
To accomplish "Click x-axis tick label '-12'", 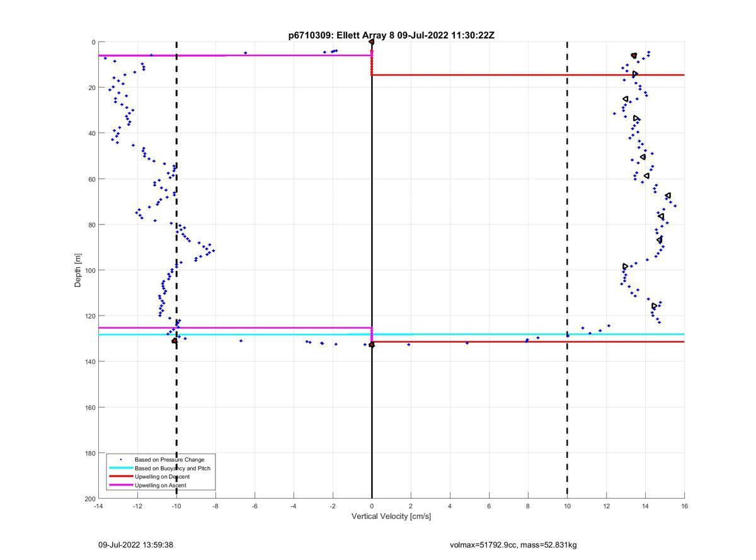I will [137, 506].
